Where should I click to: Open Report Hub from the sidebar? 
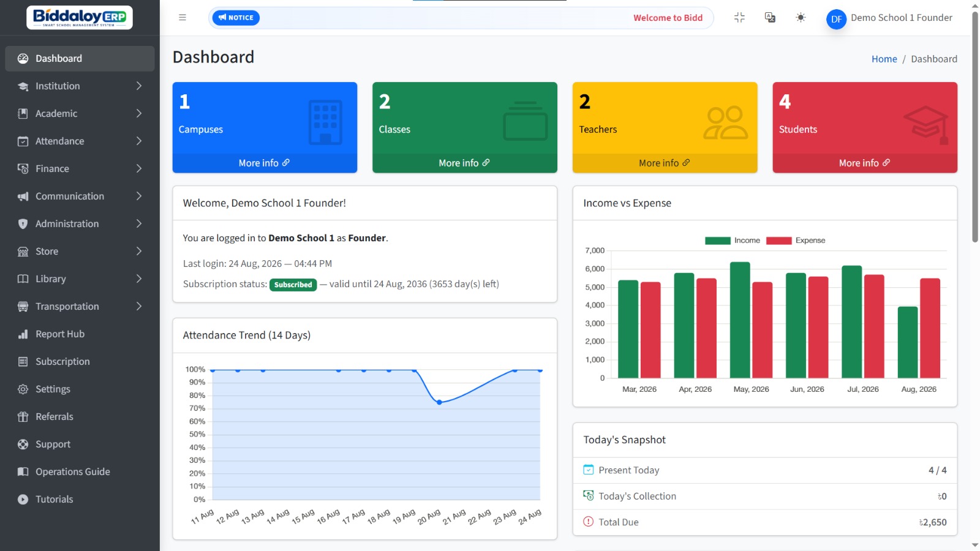[x=80, y=334]
